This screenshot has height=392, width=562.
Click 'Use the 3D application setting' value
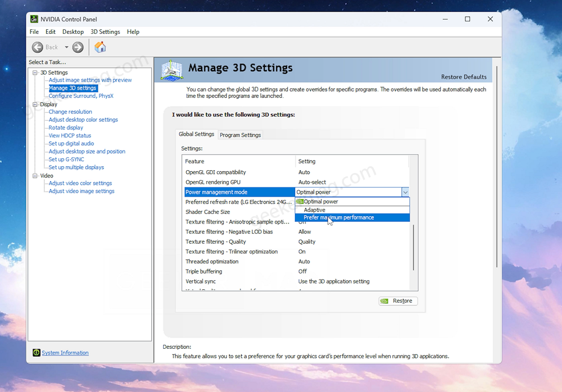click(334, 281)
